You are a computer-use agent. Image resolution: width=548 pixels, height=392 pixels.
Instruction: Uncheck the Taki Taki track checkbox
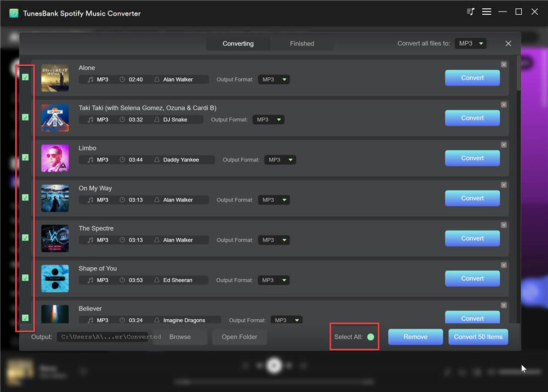tap(25, 117)
